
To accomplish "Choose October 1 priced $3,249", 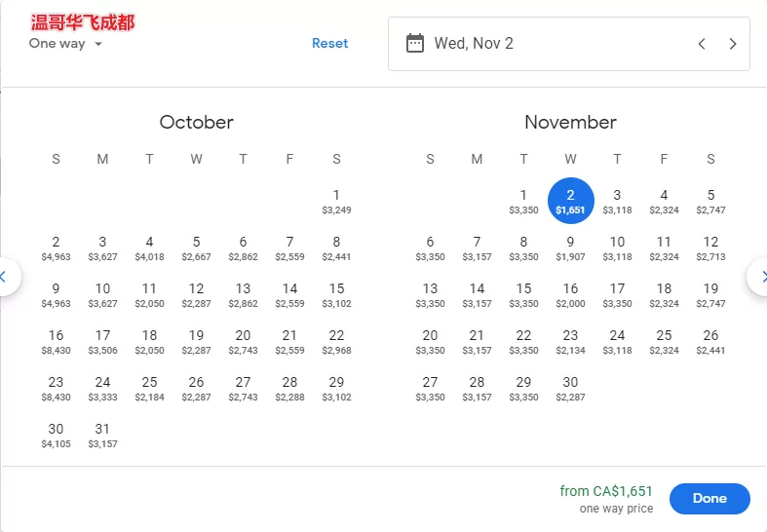I will [x=336, y=202].
